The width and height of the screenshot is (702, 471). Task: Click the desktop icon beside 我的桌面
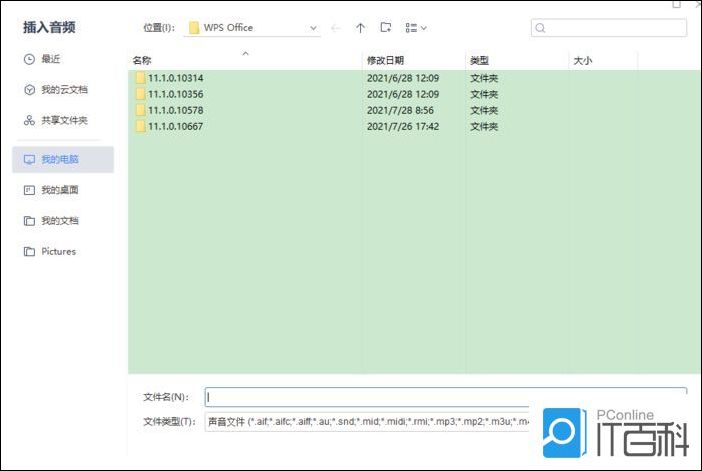pyautogui.click(x=29, y=190)
